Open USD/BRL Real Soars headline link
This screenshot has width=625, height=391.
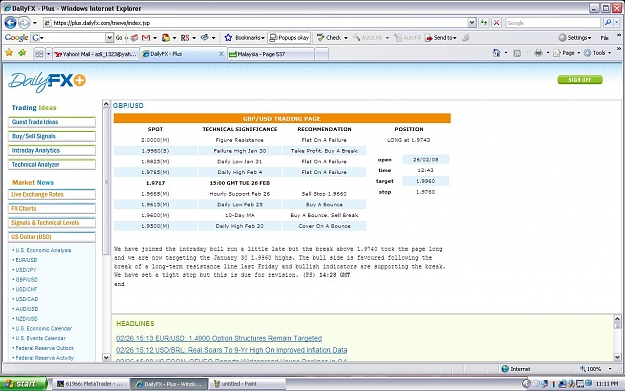[x=232, y=350]
